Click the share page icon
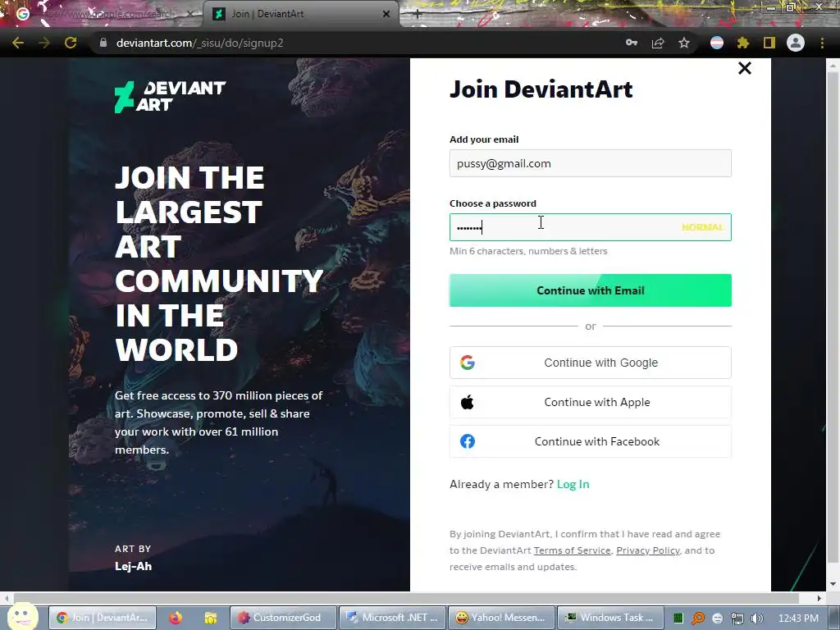 point(658,43)
